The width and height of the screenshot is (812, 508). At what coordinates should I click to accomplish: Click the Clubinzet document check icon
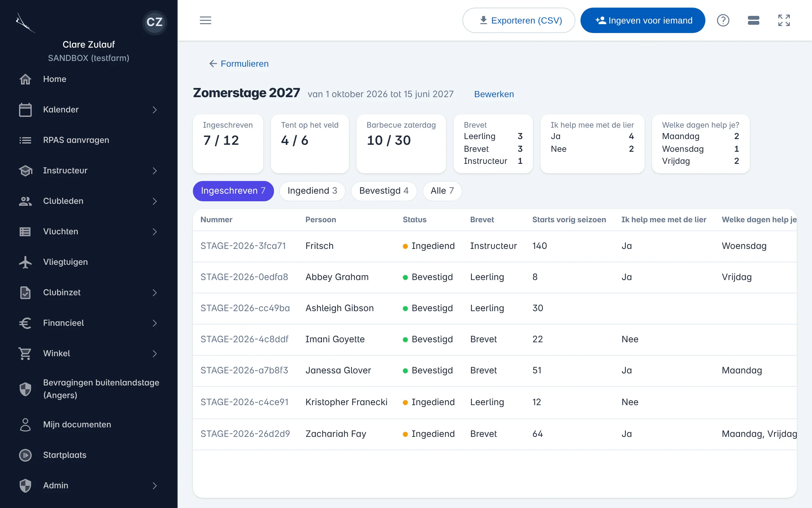tap(25, 293)
